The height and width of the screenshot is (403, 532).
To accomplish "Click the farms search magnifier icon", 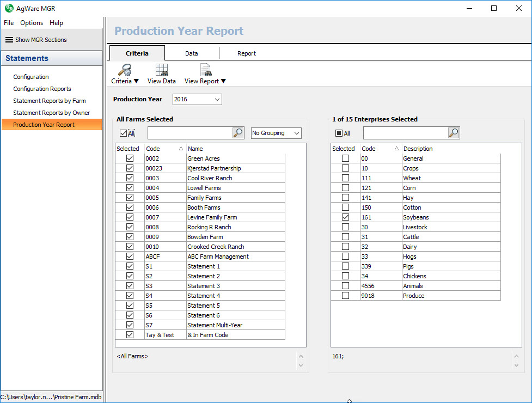I will tap(238, 133).
